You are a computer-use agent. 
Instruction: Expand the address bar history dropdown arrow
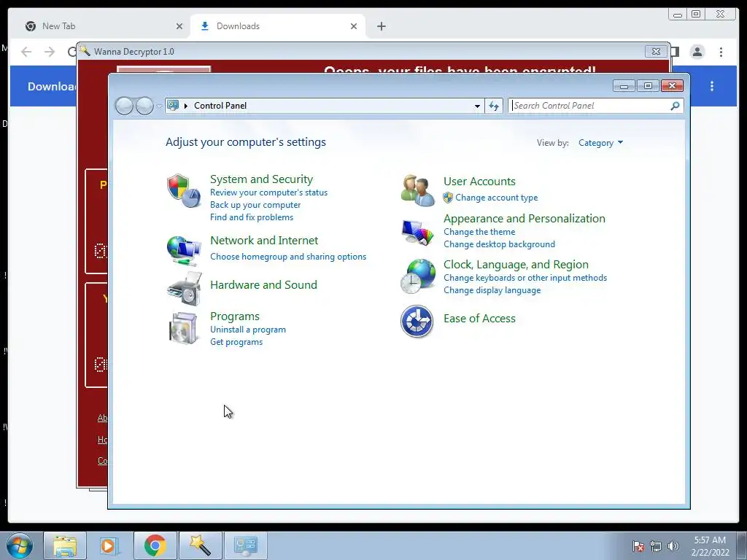coord(477,106)
